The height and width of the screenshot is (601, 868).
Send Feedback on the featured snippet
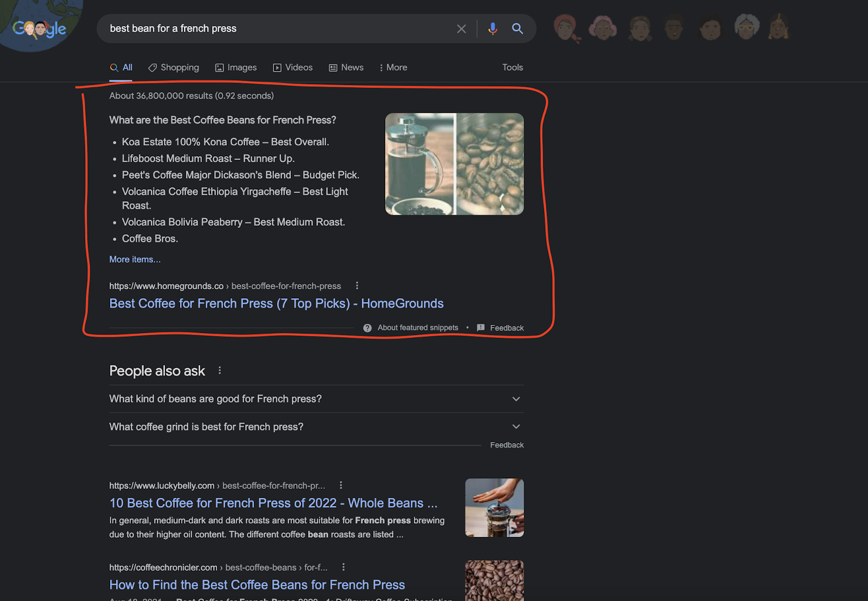pyautogui.click(x=507, y=328)
